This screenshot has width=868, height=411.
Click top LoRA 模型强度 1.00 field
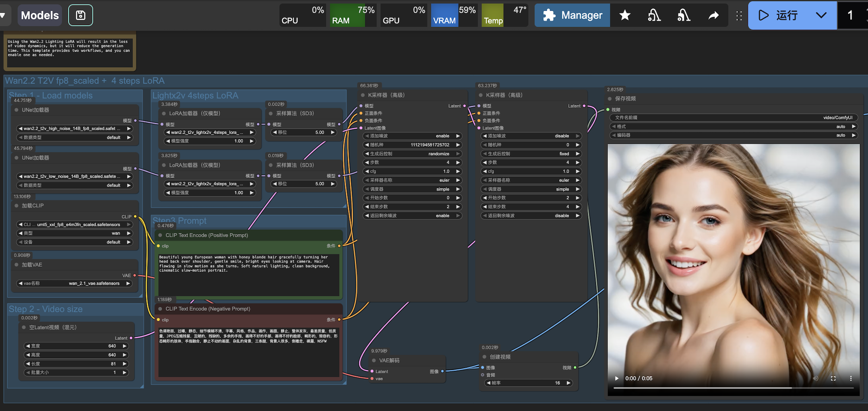(209, 141)
